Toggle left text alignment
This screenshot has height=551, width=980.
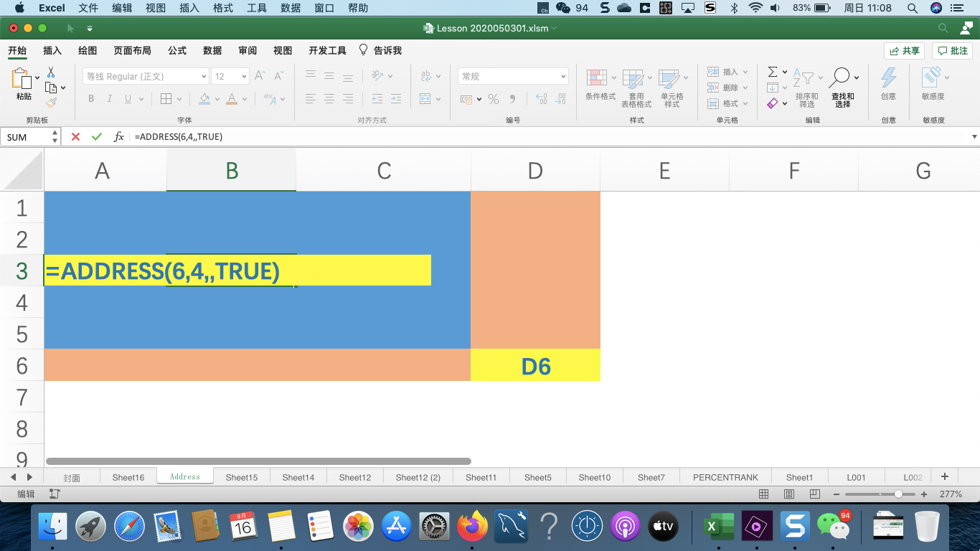[x=311, y=99]
